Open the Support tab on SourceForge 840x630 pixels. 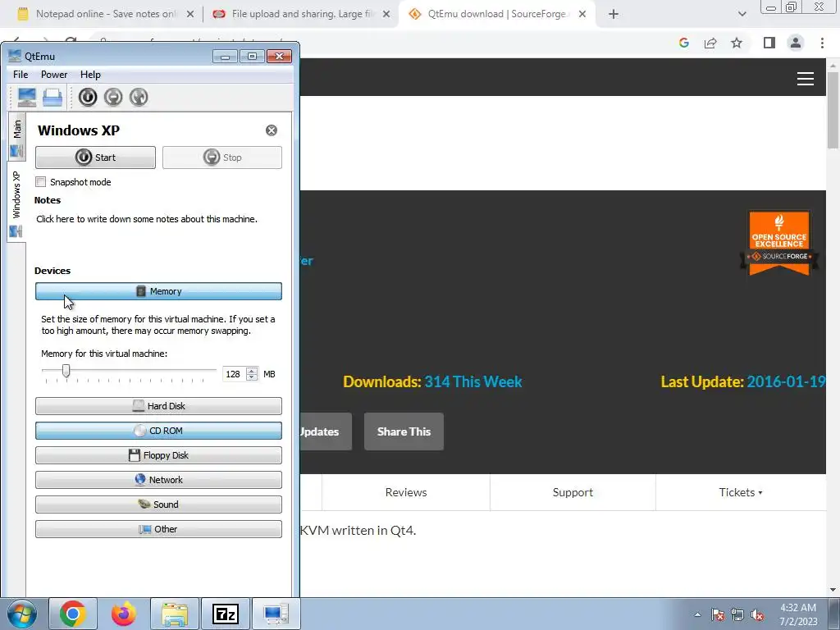coord(573,492)
